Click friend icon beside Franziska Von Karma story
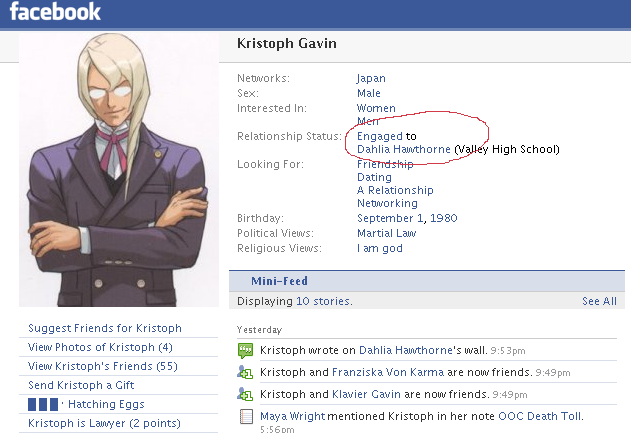This screenshot has width=631, height=433. (x=245, y=372)
